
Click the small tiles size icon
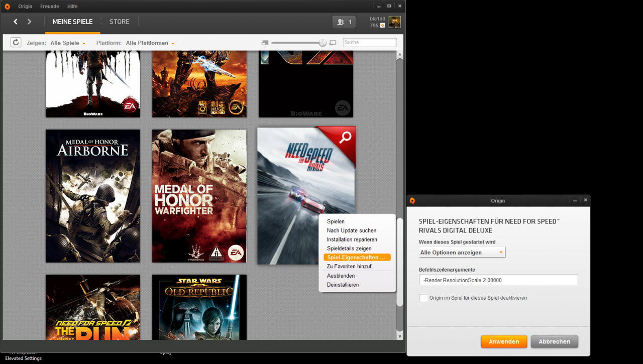click(265, 43)
